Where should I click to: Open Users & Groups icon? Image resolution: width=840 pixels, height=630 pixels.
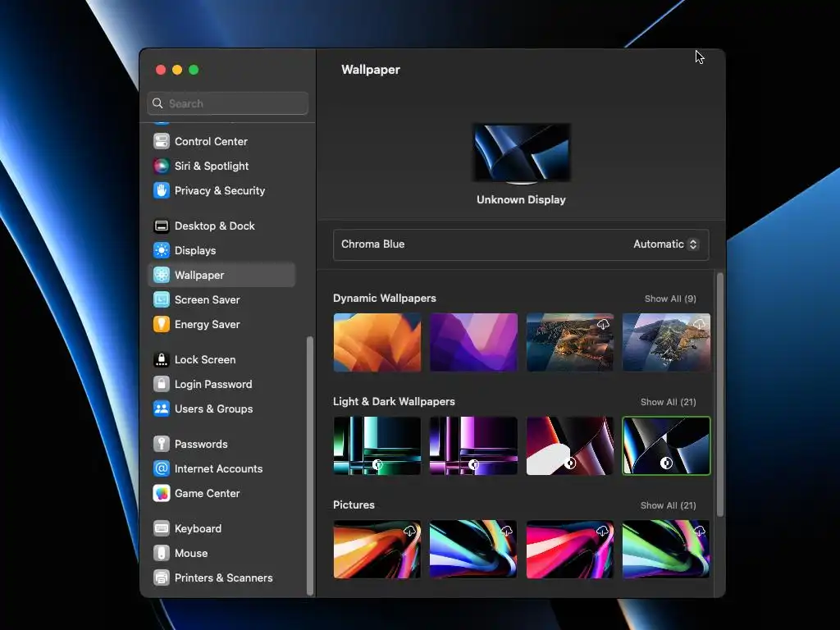(x=162, y=409)
